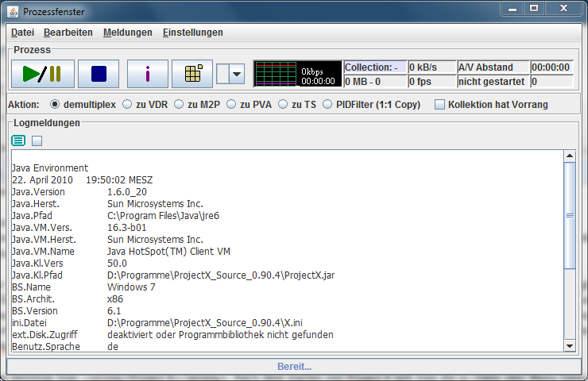Select PIDFilter (1:1 Copy) action
Screen dimensions: 588x381
point(372,105)
